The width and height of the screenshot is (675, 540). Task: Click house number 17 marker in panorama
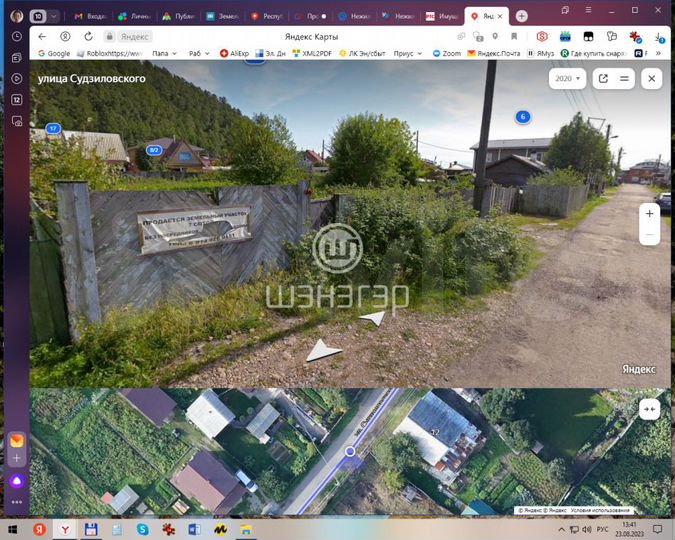53,128
